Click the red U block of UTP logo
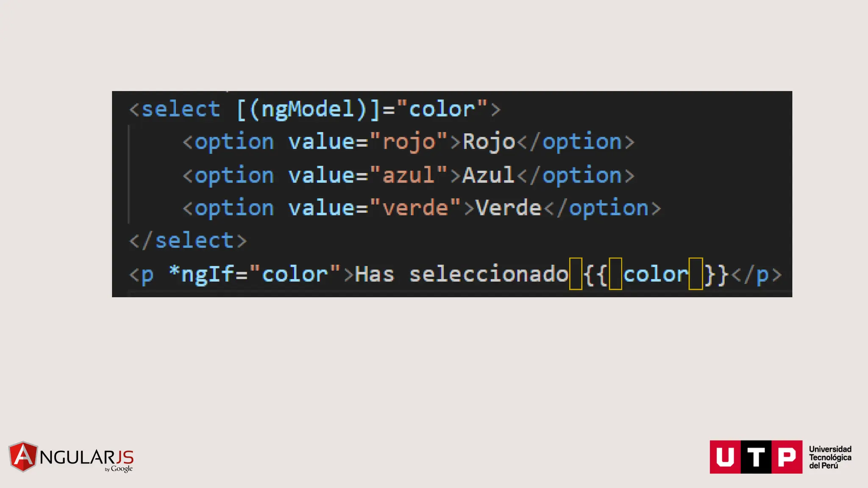The image size is (868, 488). click(725, 457)
